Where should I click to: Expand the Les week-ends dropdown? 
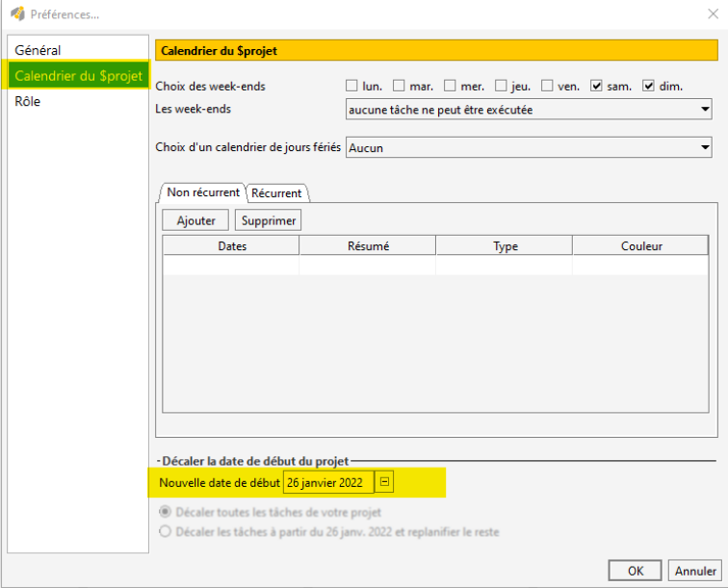click(528, 110)
